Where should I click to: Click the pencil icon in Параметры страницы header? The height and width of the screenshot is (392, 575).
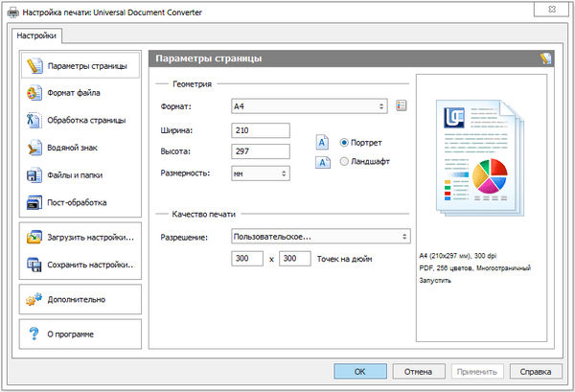(x=545, y=58)
